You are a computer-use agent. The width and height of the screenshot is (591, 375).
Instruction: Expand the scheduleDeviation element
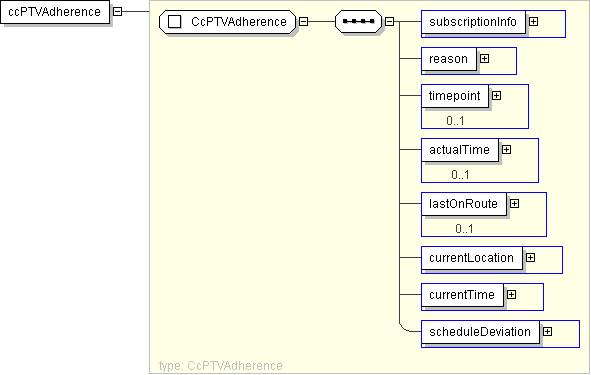point(547,331)
